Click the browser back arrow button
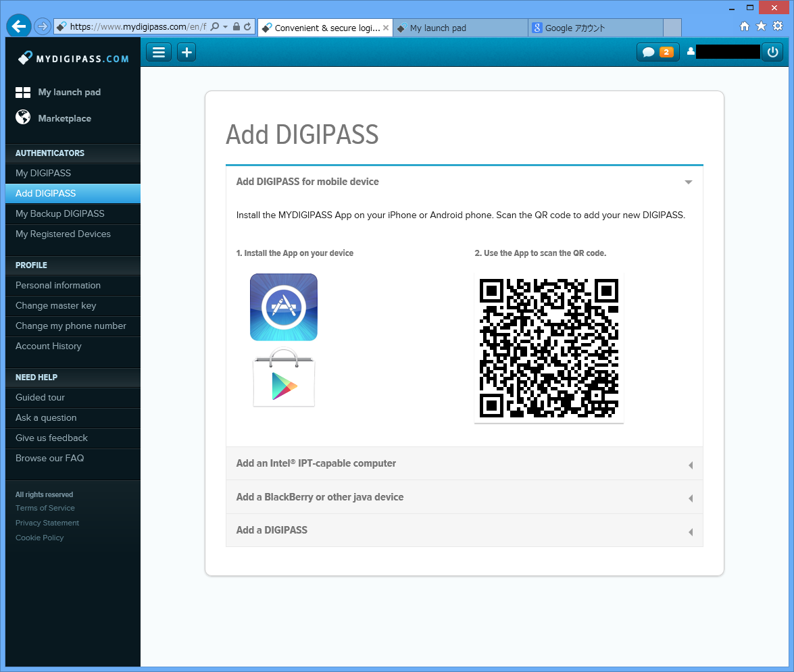Image resolution: width=794 pixels, height=672 pixels. [x=19, y=27]
